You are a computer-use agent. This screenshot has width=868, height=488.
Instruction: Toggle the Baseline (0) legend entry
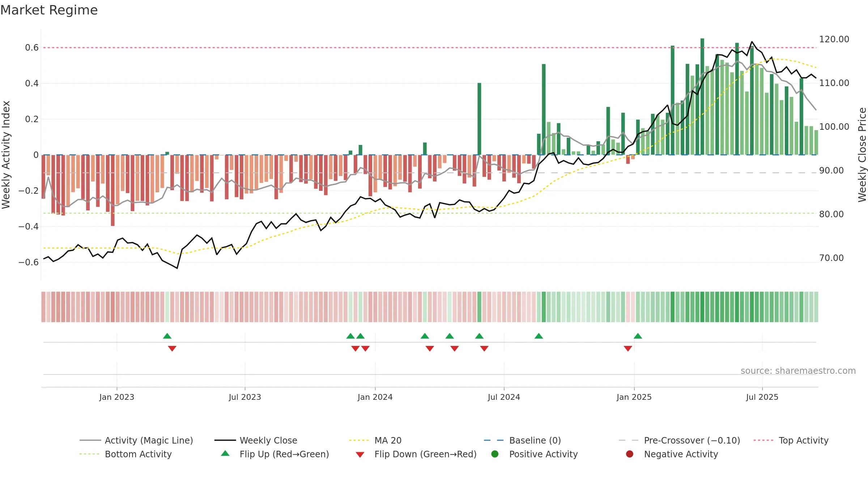522,440
